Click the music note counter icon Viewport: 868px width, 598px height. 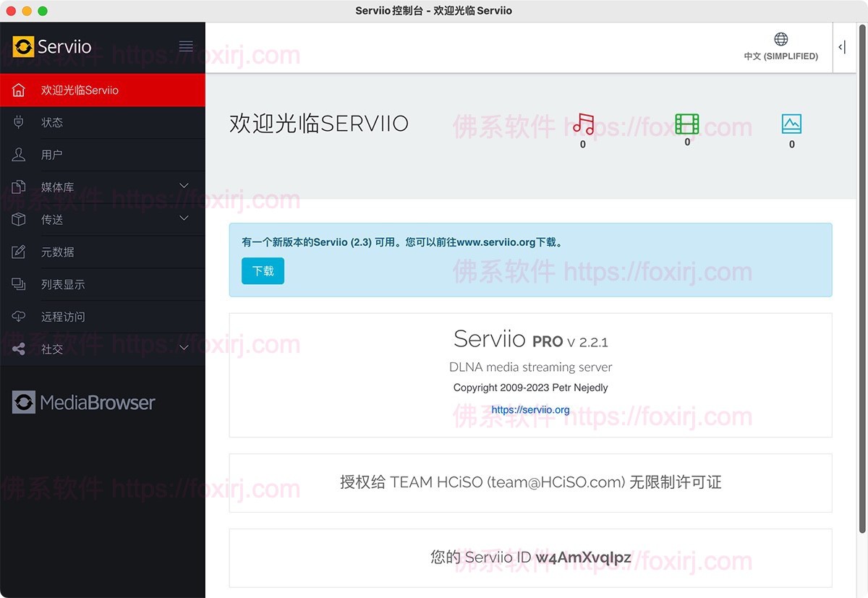coord(582,124)
